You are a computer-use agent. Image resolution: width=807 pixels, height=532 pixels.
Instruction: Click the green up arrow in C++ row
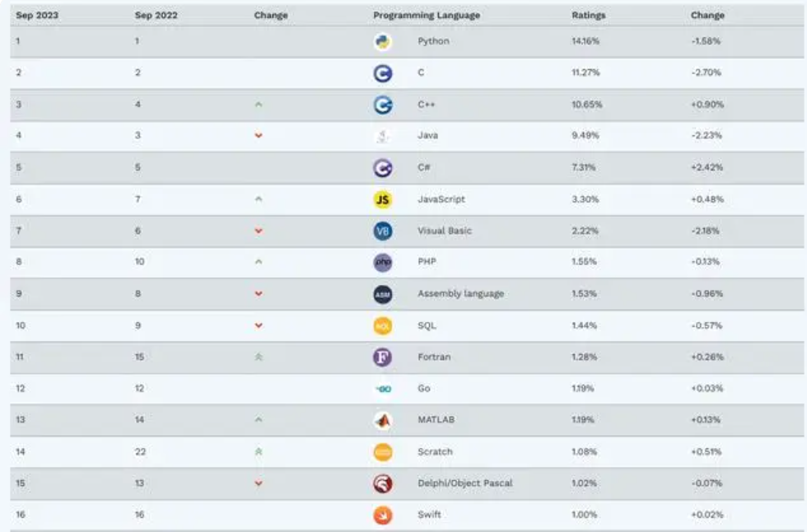tap(259, 105)
